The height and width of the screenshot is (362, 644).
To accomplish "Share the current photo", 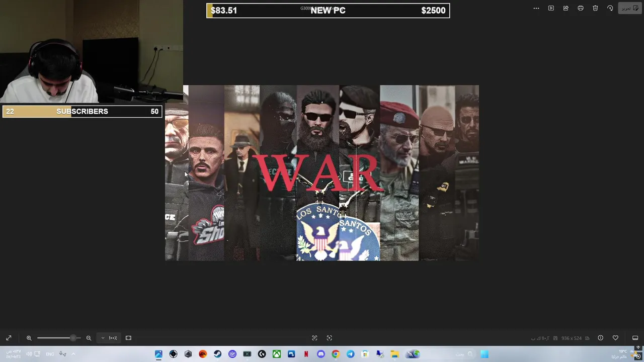I will 566,8.
